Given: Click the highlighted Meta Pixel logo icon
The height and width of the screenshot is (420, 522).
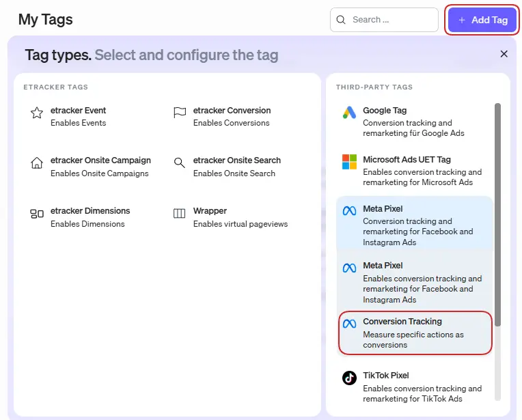Looking at the screenshot, I should (x=349, y=210).
